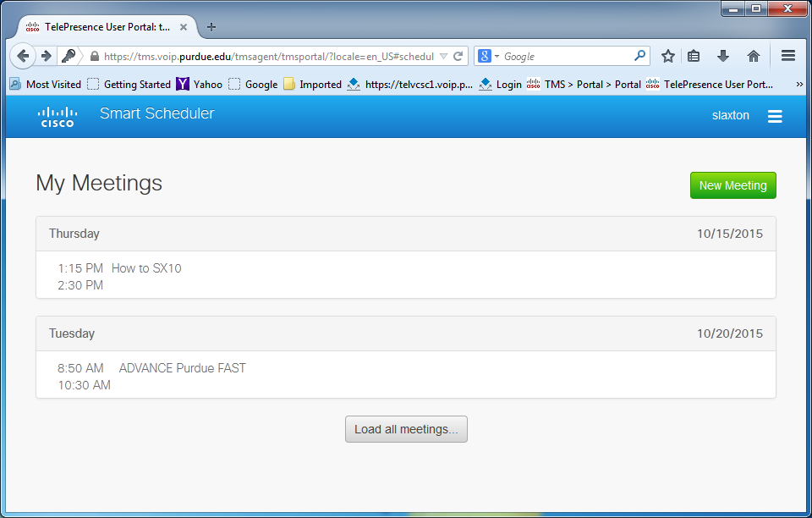Viewport: 812px width, 518px height.
Task: Open the How to SX10 meeting
Action: click(x=146, y=268)
